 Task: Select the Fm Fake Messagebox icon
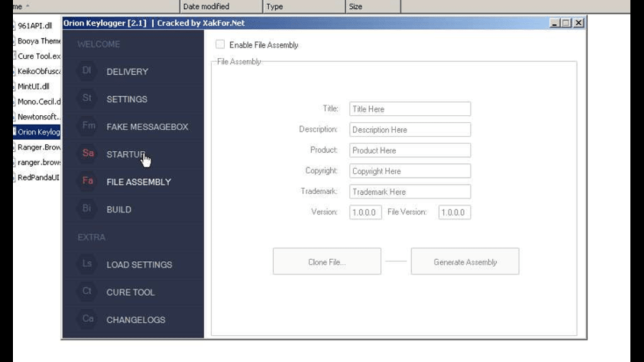88,126
